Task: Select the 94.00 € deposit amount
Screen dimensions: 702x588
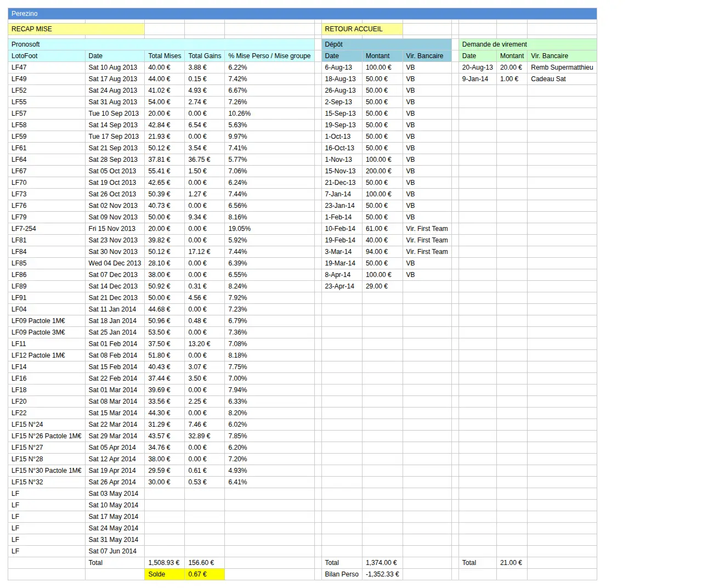Action: coord(382,252)
